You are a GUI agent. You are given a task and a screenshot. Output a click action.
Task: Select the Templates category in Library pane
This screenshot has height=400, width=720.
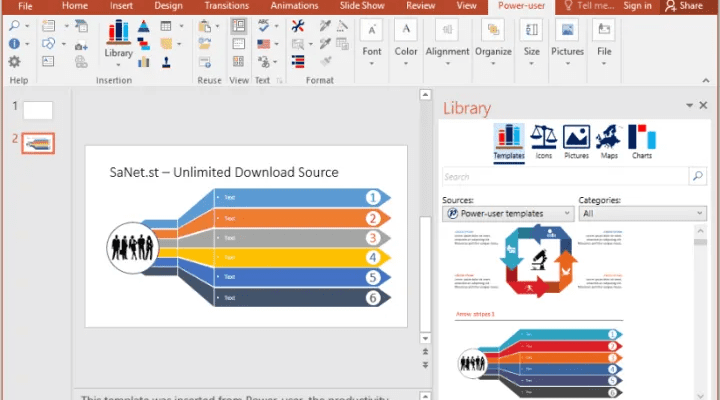tap(509, 142)
